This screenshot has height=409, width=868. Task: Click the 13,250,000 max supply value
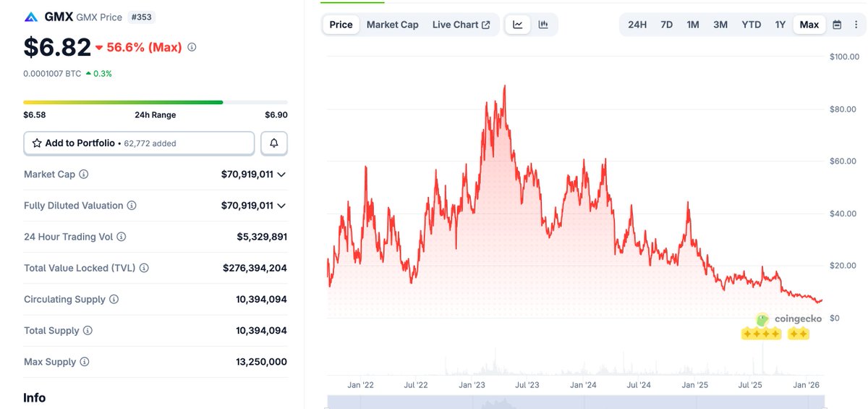[x=261, y=361]
